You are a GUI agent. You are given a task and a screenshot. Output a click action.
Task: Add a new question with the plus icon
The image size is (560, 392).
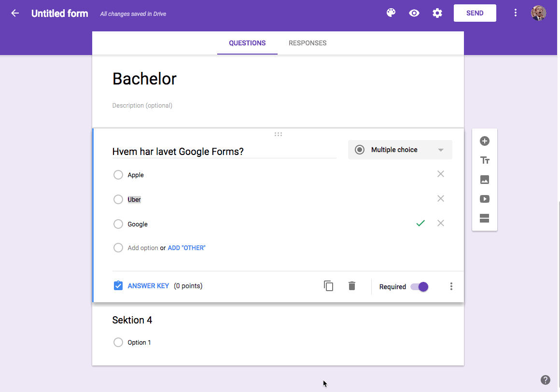point(484,141)
